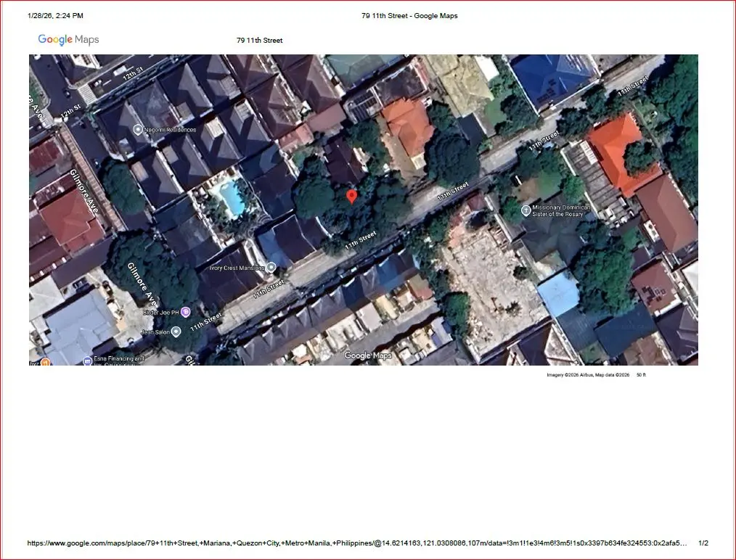The height and width of the screenshot is (560, 736).
Task: Open the Missionary Dominican church icon
Action: 526,210
